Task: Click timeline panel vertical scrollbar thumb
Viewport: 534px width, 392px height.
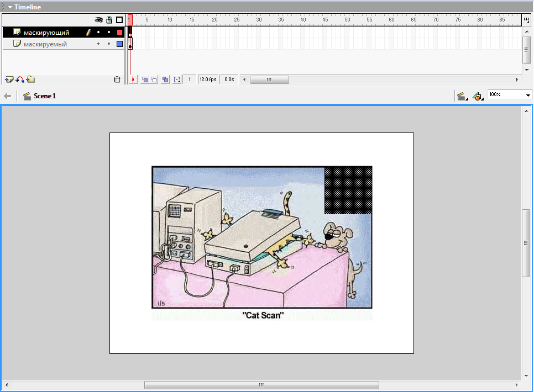Action: tap(526, 50)
